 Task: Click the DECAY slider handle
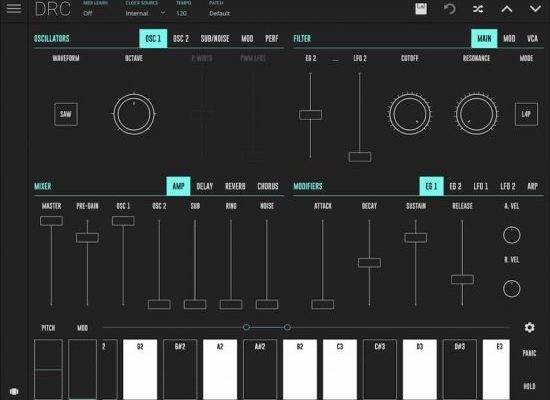[369, 262]
